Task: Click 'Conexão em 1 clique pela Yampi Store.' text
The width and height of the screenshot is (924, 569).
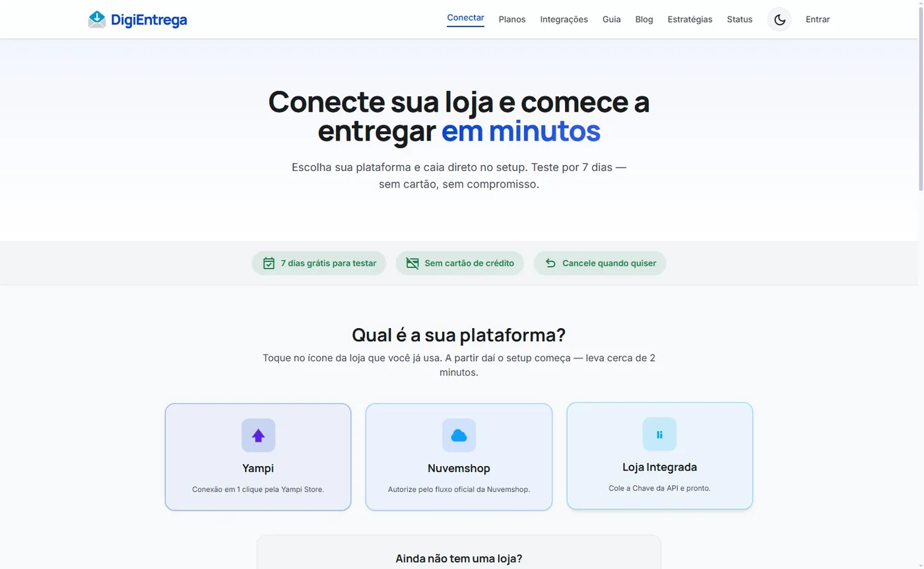Action: point(258,490)
